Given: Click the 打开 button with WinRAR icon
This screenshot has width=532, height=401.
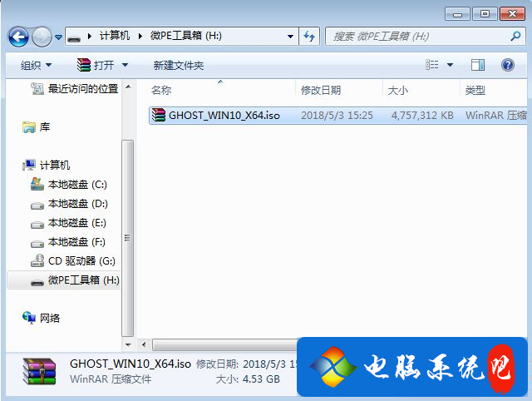Looking at the screenshot, I should point(96,65).
